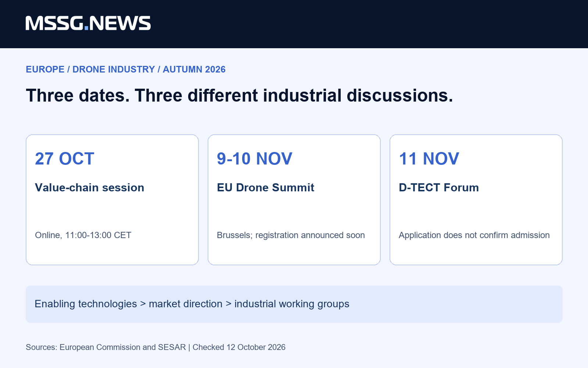Select the "11 NOV" date
The image size is (588, 368).
429,159
